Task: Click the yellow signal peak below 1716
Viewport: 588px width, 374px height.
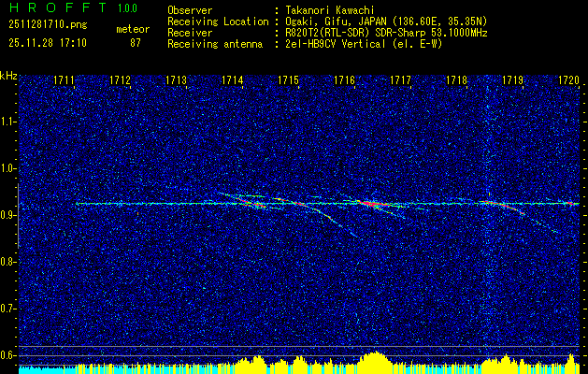Action: coord(375,361)
